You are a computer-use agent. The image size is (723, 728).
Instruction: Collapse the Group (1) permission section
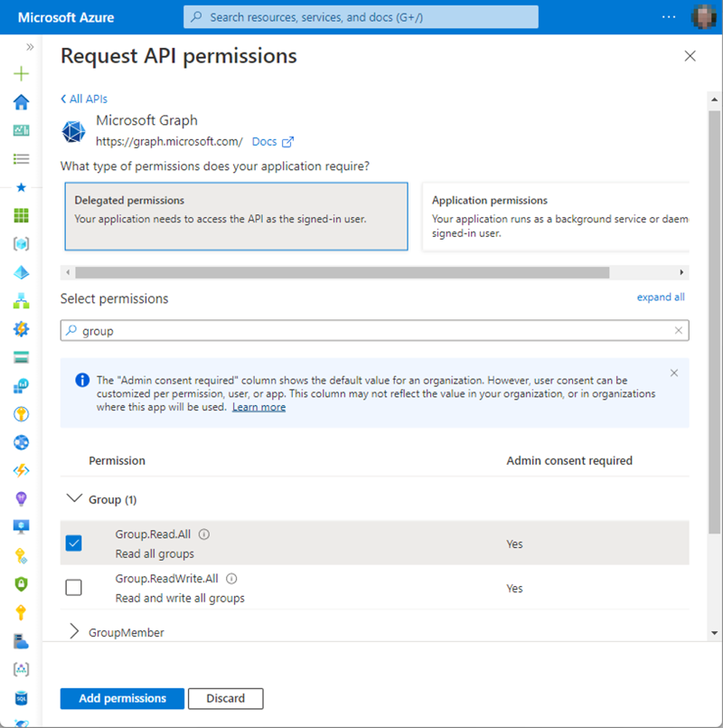tap(74, 499)
